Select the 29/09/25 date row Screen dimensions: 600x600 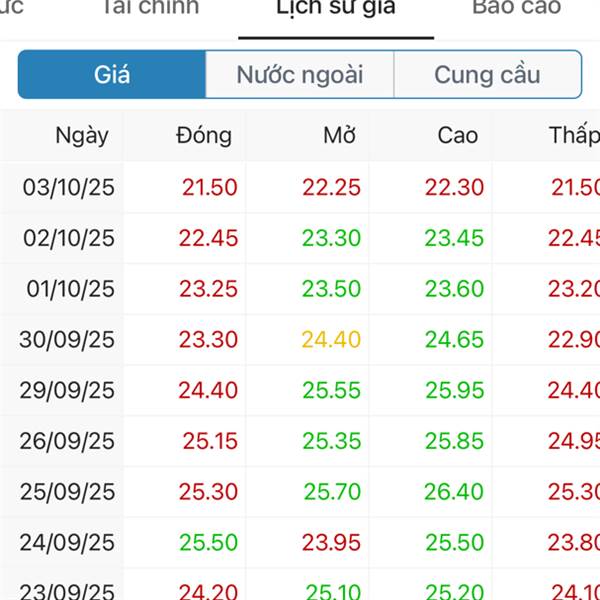tap(67, 391)
